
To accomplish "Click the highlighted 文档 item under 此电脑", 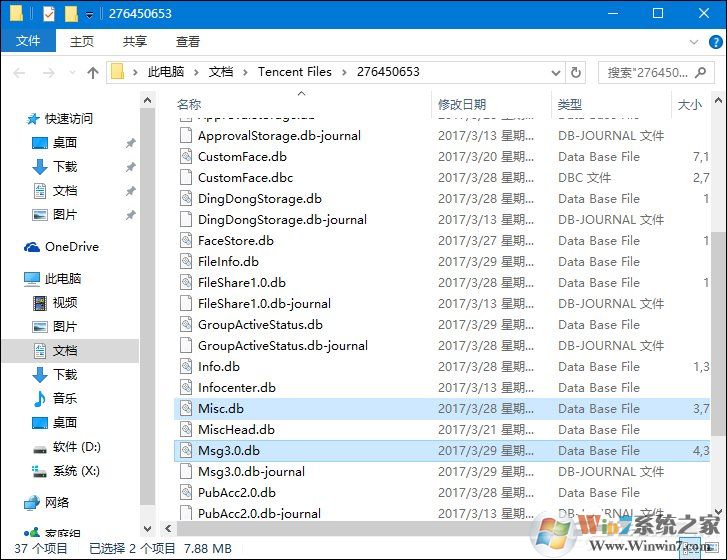I will point(70,350).
